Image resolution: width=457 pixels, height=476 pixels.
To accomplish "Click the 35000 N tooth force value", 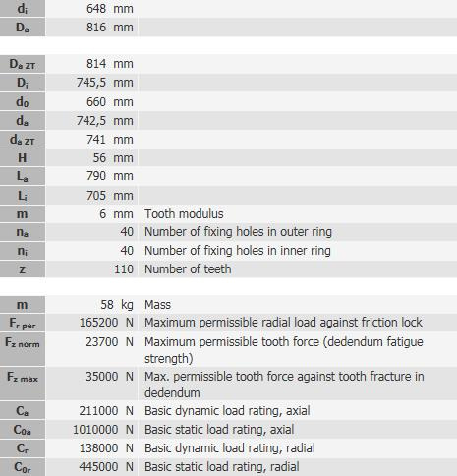I will click(109, 377).
